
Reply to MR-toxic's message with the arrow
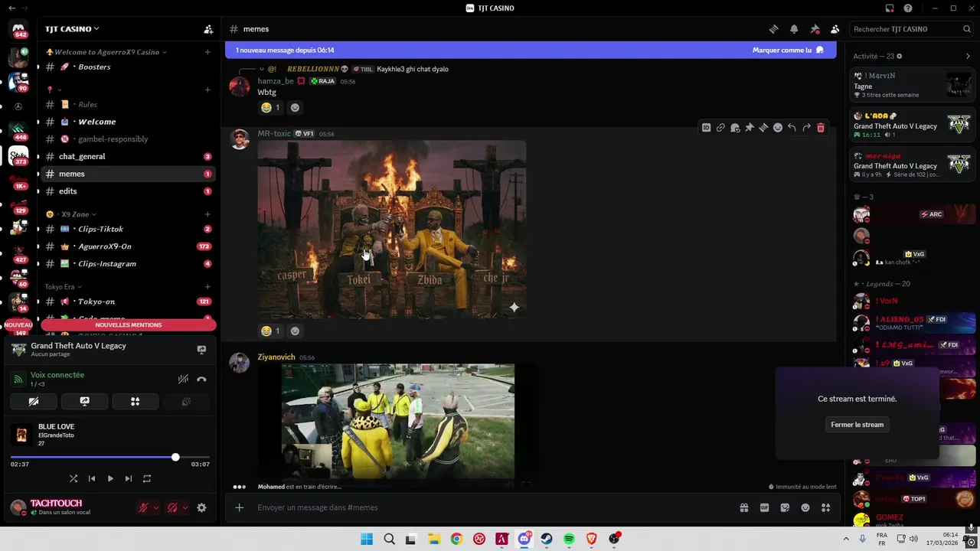coord(792,128)
